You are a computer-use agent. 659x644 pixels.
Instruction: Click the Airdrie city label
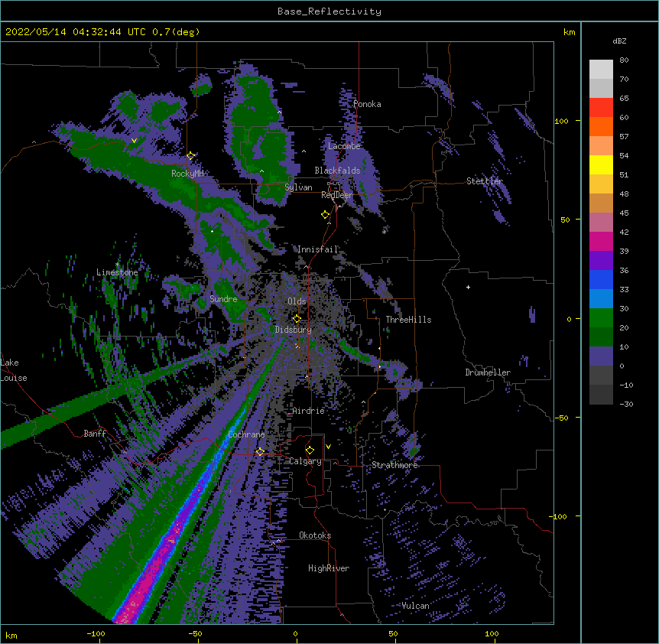click(309, 411)
